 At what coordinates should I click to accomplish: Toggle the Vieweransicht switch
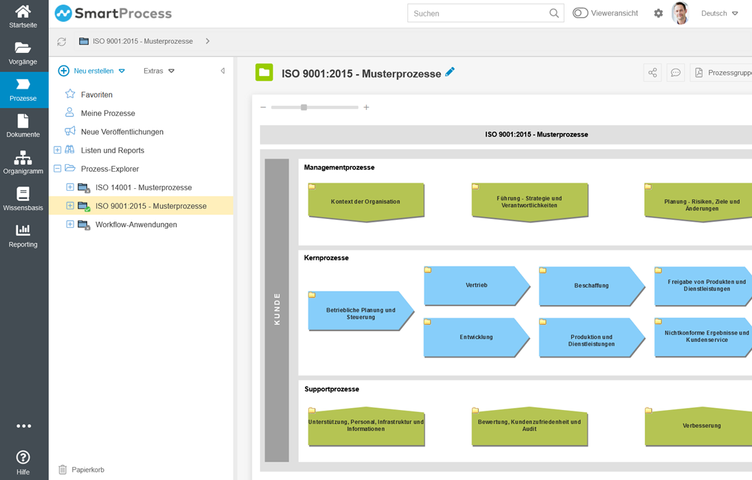click(581, 13)
